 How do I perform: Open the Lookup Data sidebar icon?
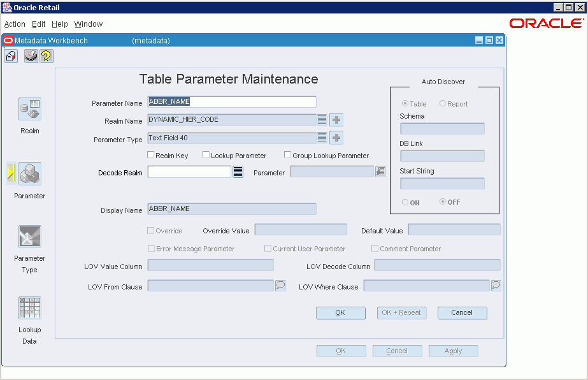pyautogui.click(x=30, y=307)
